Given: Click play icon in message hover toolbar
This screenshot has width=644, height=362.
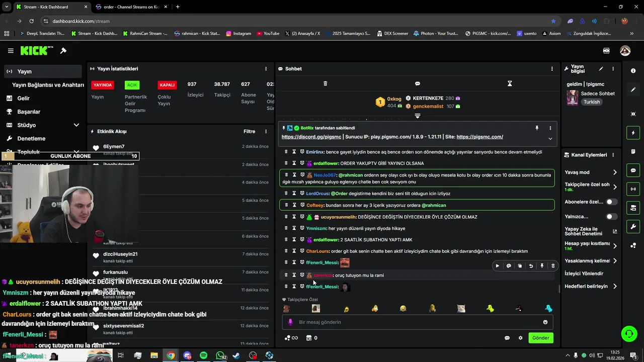Looking at the screenshot, I should click(x=498, y=266).
